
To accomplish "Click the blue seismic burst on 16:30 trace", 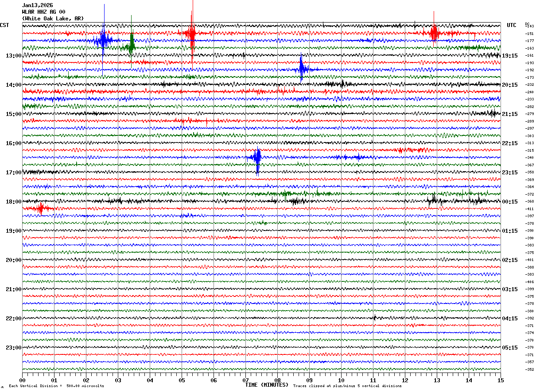I will click(256, 158).
